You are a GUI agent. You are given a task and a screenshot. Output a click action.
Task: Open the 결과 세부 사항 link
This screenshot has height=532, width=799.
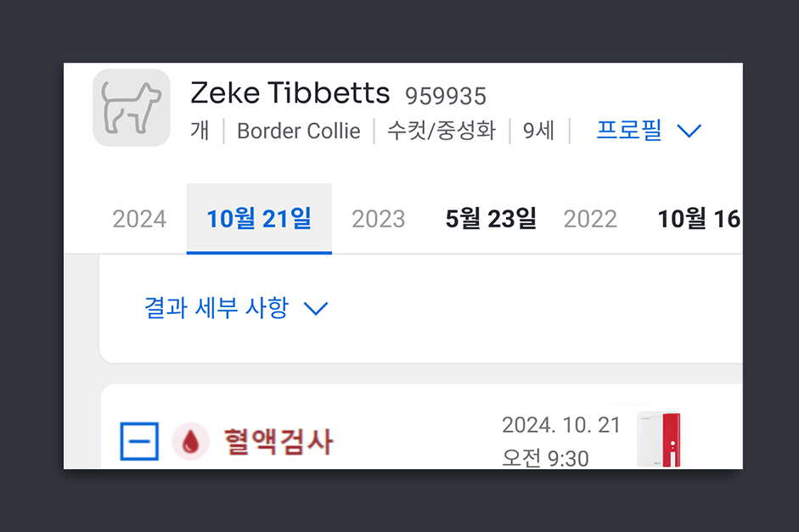tap(217, 307)
